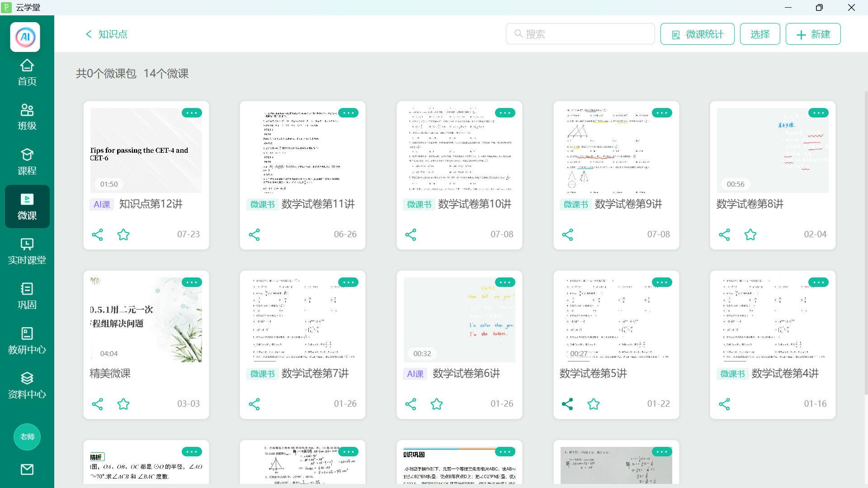Favorite 数学试卷第6讲 with star icon
868x488 pixels.
point(437,404)
